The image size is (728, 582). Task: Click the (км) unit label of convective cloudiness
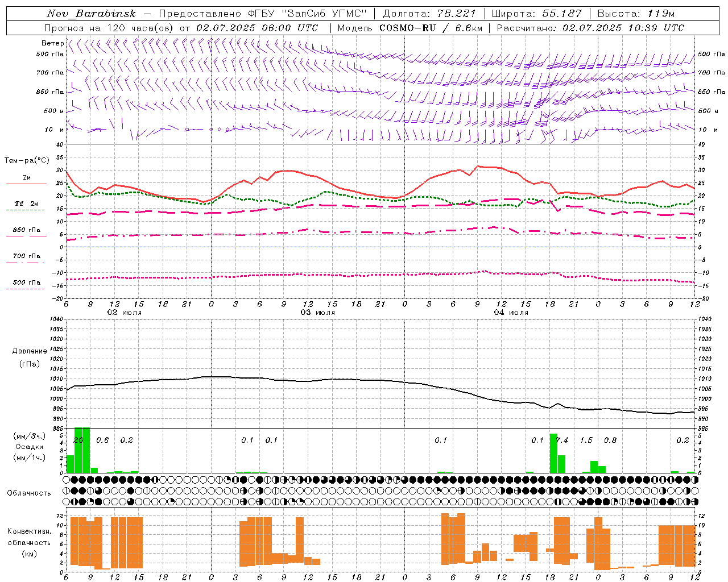click(x=29, y=554)
